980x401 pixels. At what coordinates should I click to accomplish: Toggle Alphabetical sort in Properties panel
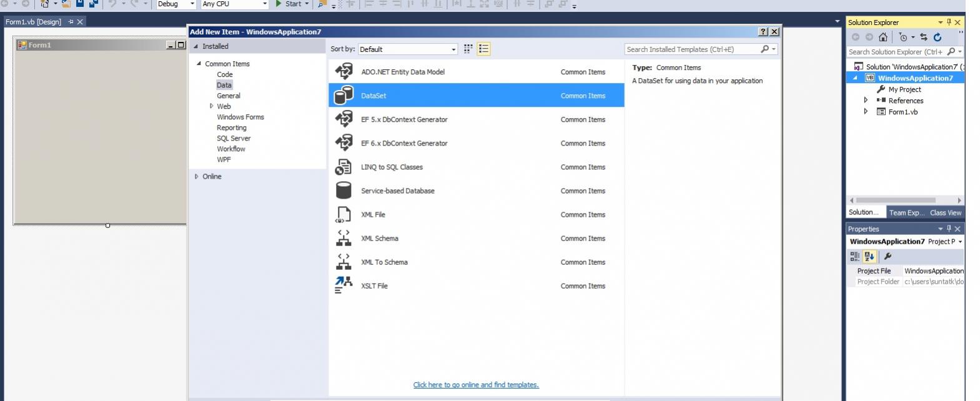pos(869,257)
